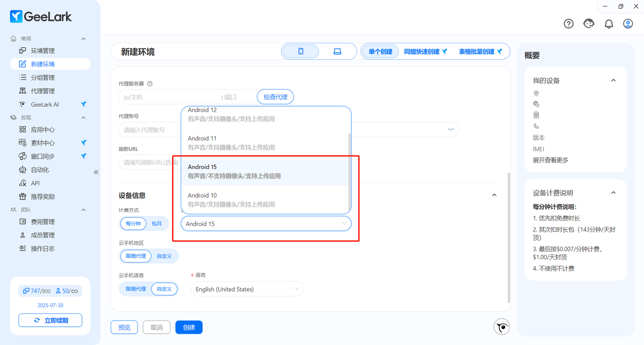Switch to the laptop device type
This screenshot has width=644, height=345.
coord(338,51)
